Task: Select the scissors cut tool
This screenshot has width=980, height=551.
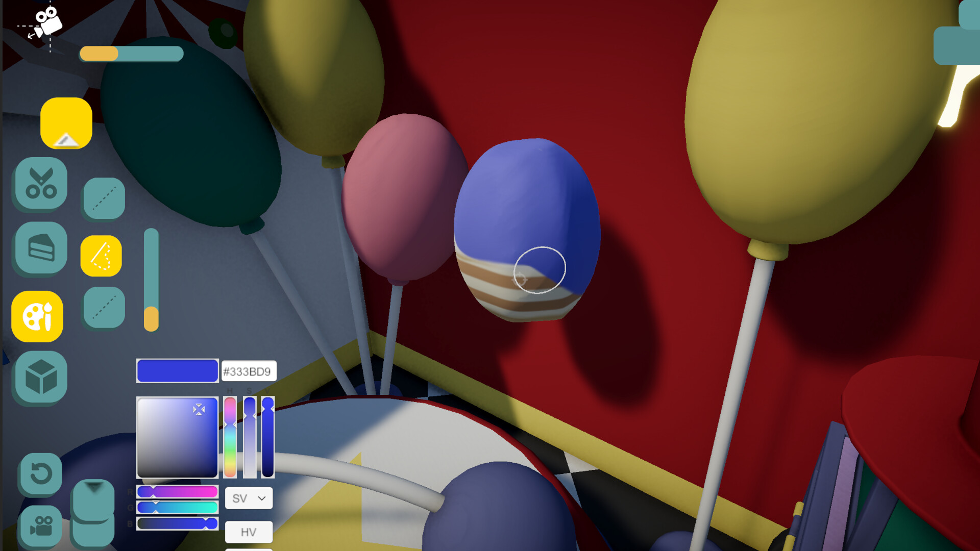Action: pos(41,183)
